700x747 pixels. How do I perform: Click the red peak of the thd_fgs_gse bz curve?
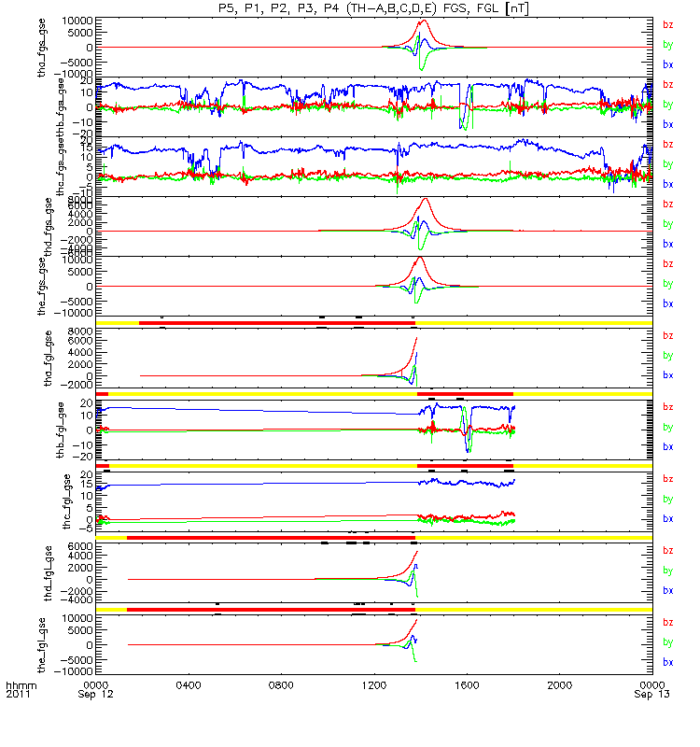click(x=425, y=200)
